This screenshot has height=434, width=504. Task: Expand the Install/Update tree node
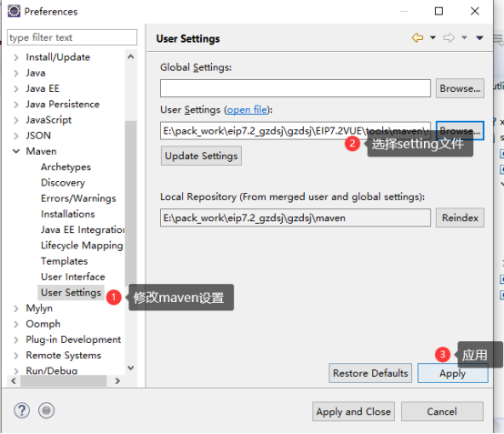16,57
